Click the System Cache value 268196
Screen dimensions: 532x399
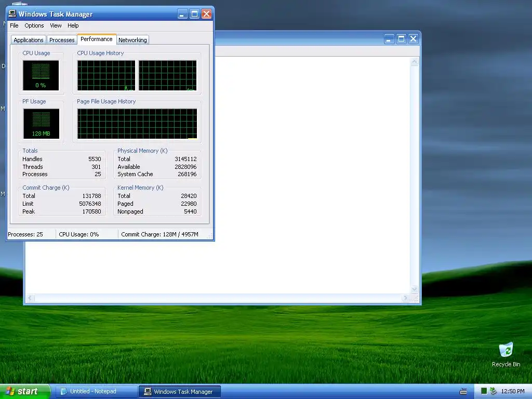187,174
